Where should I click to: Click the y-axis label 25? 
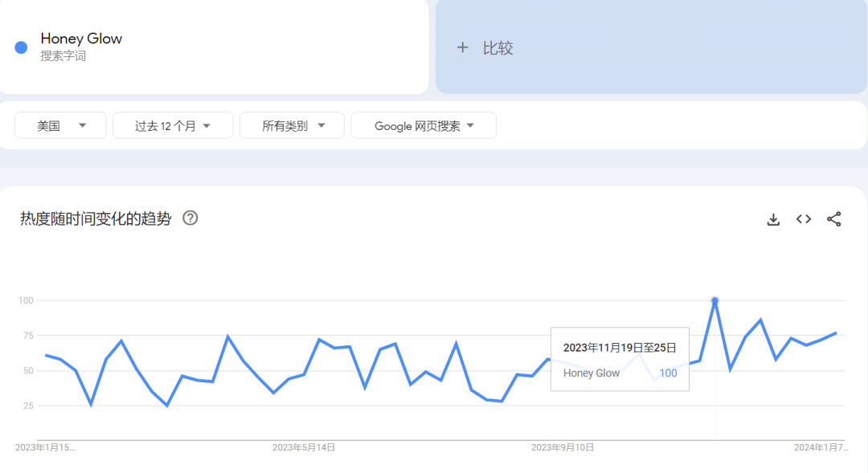(x=27, y=406)
